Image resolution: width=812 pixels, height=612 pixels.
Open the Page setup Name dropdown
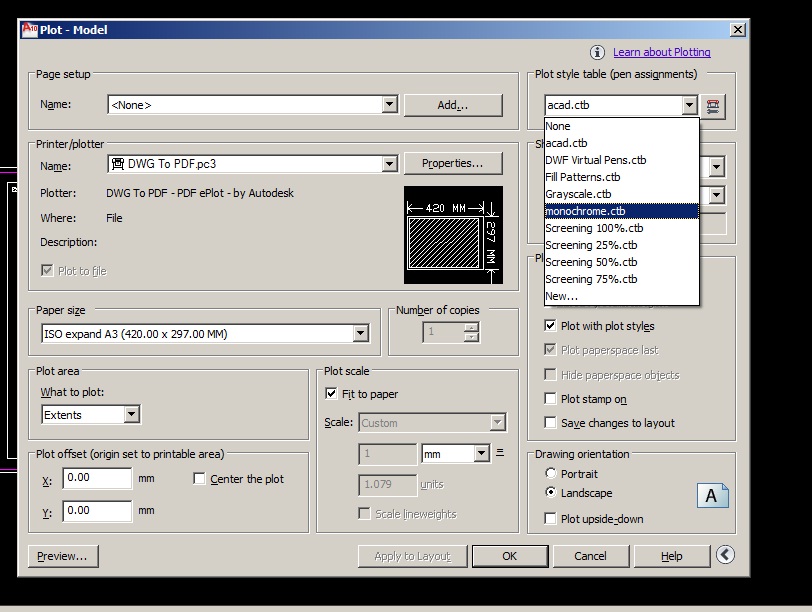tap(389, 105)
